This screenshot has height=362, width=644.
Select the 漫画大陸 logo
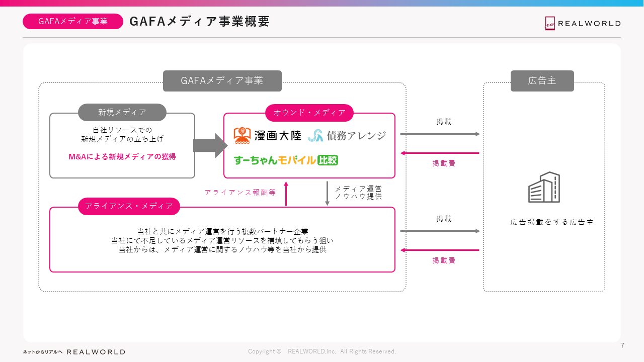point(268,135)
